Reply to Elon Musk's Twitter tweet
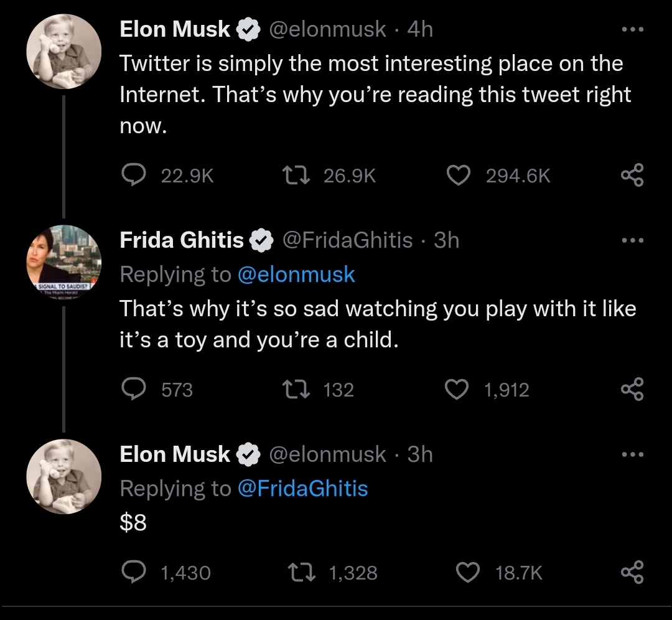This screenshot has width=672, height=620. pyautogui.click(x=133, y=176)
